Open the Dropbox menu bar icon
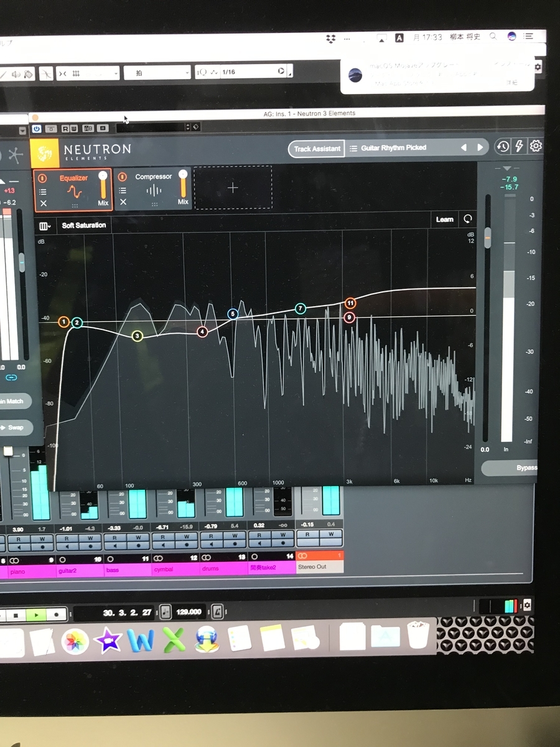 coord(331,39)
